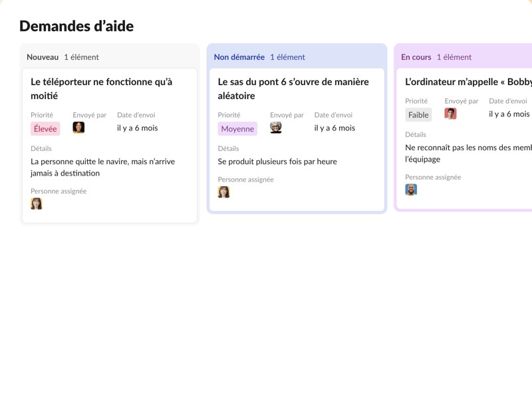Screen dimensions: 532x399
Task: Click assignee avatar on the téléporteur card
Action: (x=37, y=203)
